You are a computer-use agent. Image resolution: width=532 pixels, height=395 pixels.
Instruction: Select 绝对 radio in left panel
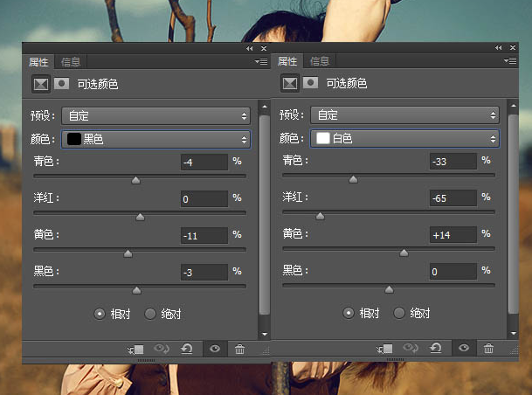150,314
